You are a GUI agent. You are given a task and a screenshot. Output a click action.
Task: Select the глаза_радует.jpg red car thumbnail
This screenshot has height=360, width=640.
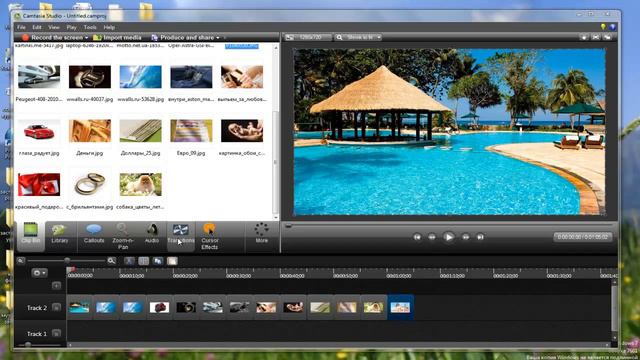pyautogui.click(x=39, y=131)
